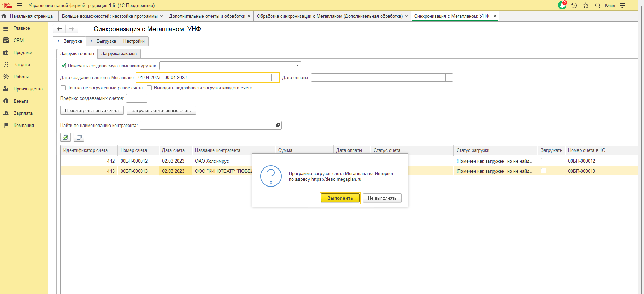Viewport: 644px width, 294px height.
Task: Open period picker for invoice creation date
Action: (275, 78)
